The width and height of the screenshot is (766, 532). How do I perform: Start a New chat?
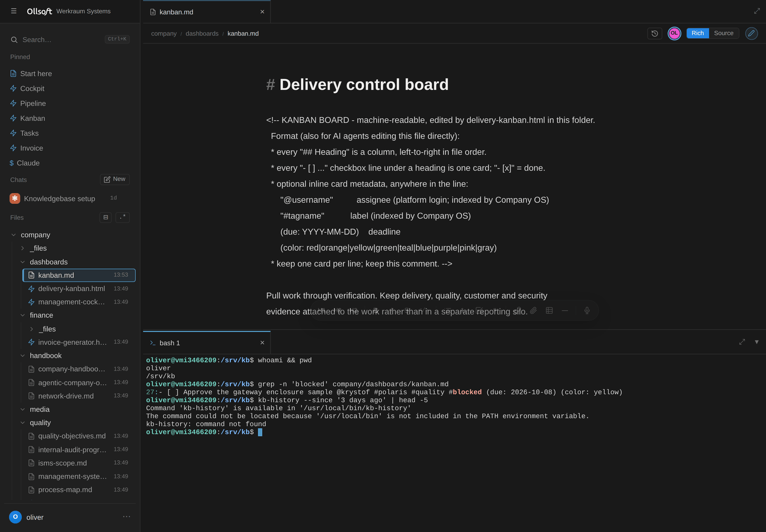click(115, 179)
